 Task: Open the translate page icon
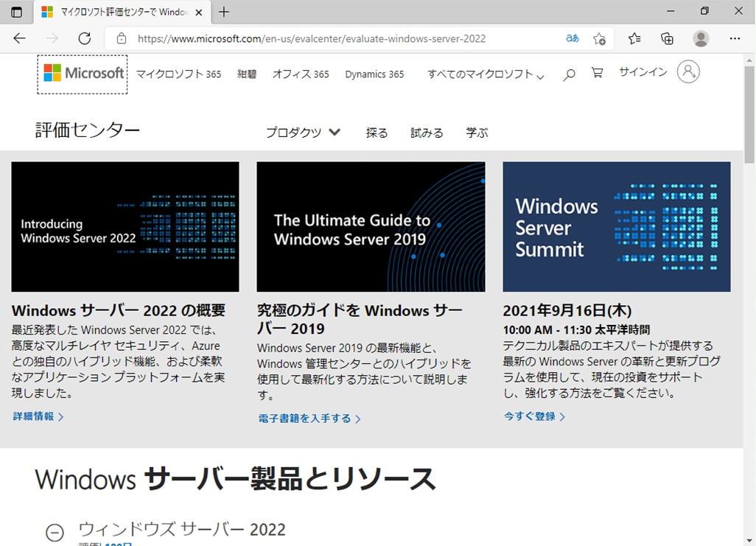coord(573,38)
